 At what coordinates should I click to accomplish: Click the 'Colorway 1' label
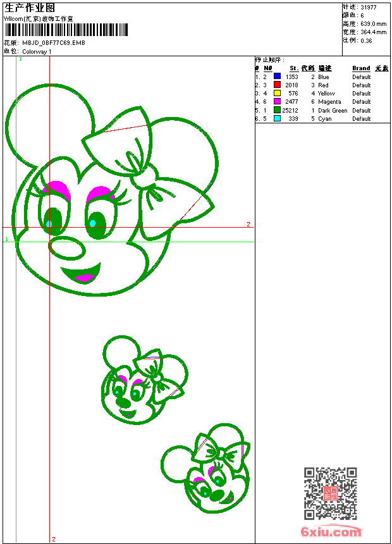tap(37, 52)
